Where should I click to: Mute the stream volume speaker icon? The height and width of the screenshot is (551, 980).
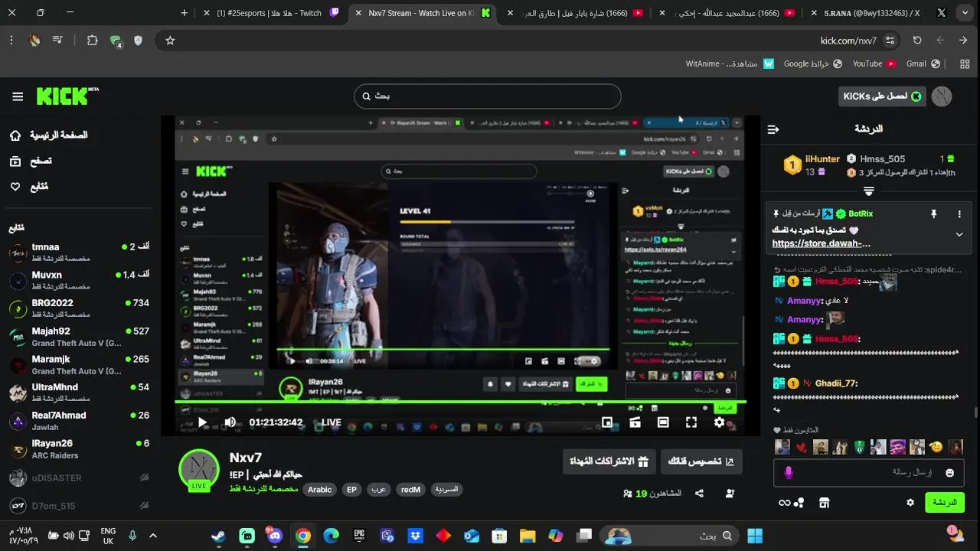click(230, 422)
